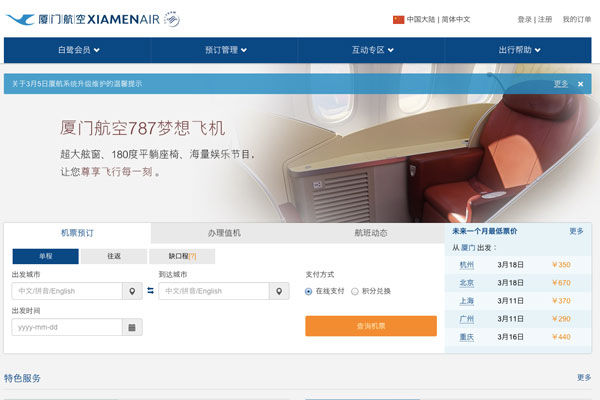The height and width of the screenshot is (400, 600).
Task: Focus the 出发时间 date field
Action: point(67,327)
